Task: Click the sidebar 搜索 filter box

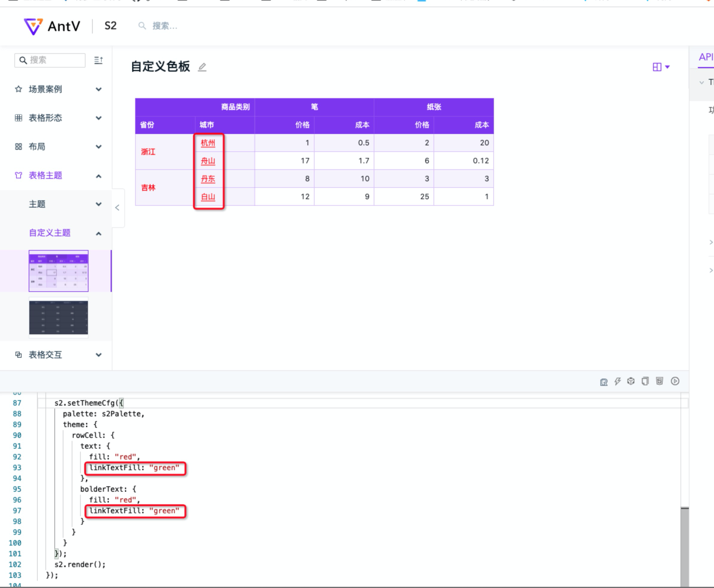Action: [x=50, y=60]
